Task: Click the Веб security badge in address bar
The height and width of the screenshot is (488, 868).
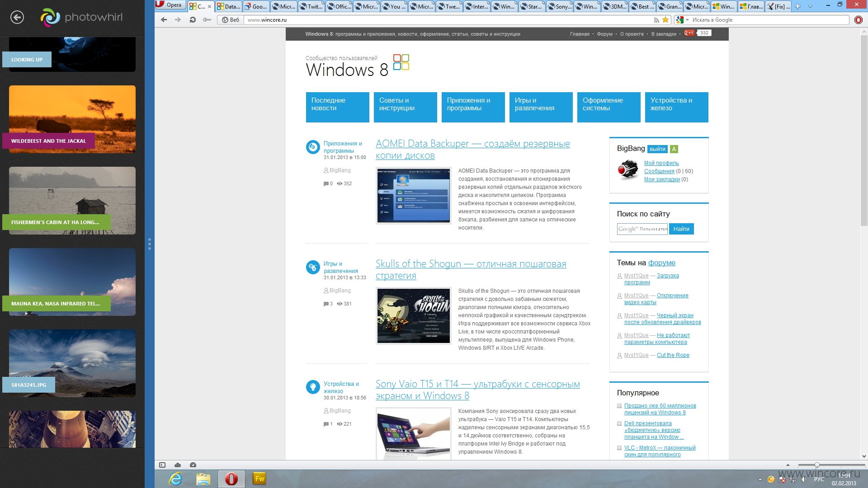Action: coord(231,20)
